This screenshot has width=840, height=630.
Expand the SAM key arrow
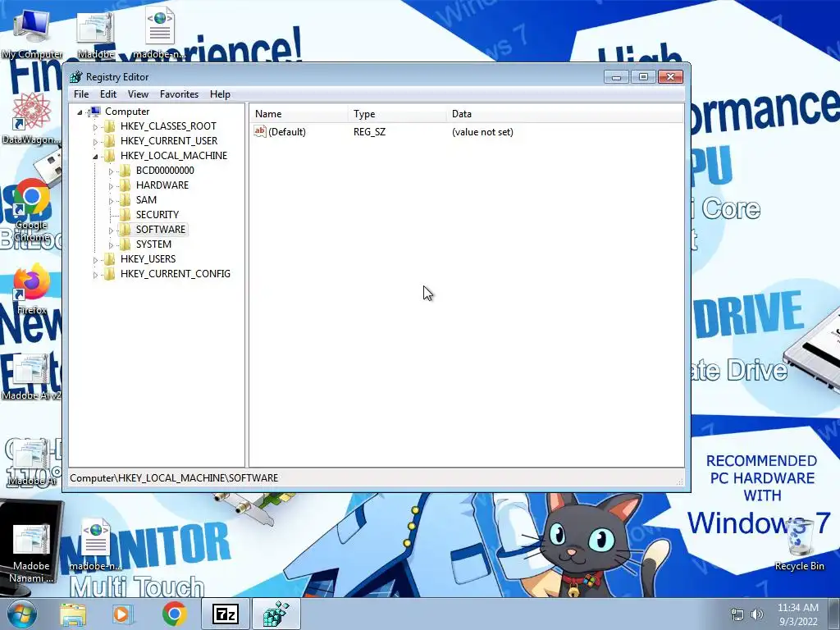click(111, 201)
